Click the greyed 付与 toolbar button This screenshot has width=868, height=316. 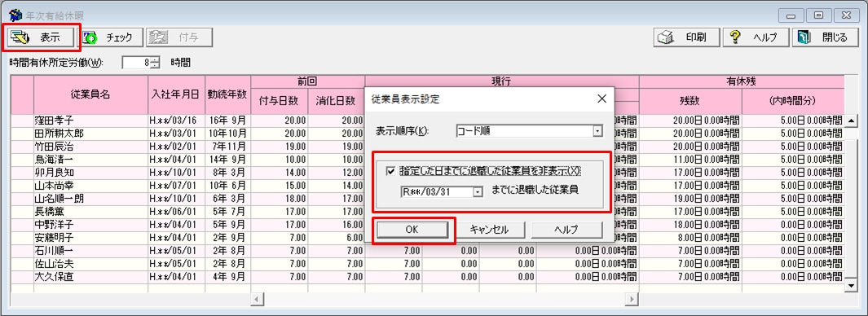(x=179, y=37)
